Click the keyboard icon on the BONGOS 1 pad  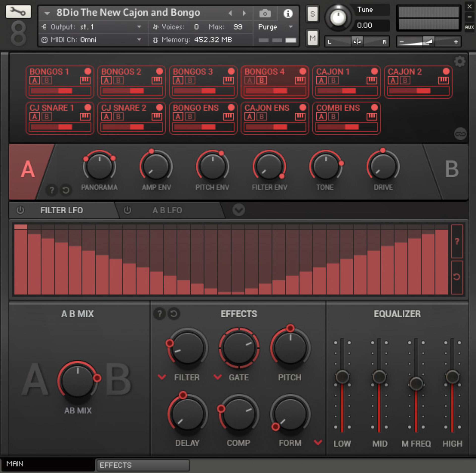pyautogui.click(x=85, y=80)
